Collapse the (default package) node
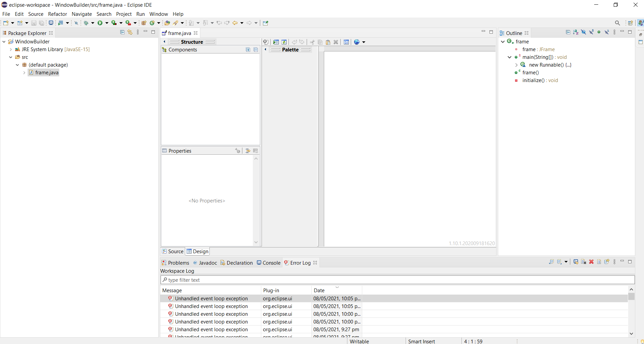644x344 pixels. [x=18, y=65]
